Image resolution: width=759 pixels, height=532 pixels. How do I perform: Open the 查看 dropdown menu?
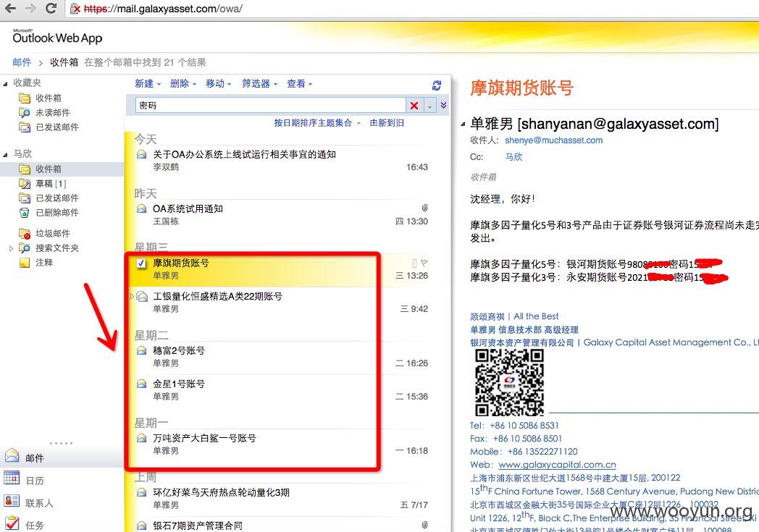(x=300, y=84)
